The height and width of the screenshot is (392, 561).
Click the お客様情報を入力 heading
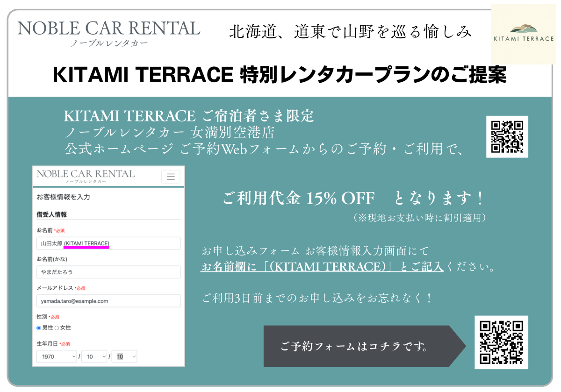pos(63,197)
